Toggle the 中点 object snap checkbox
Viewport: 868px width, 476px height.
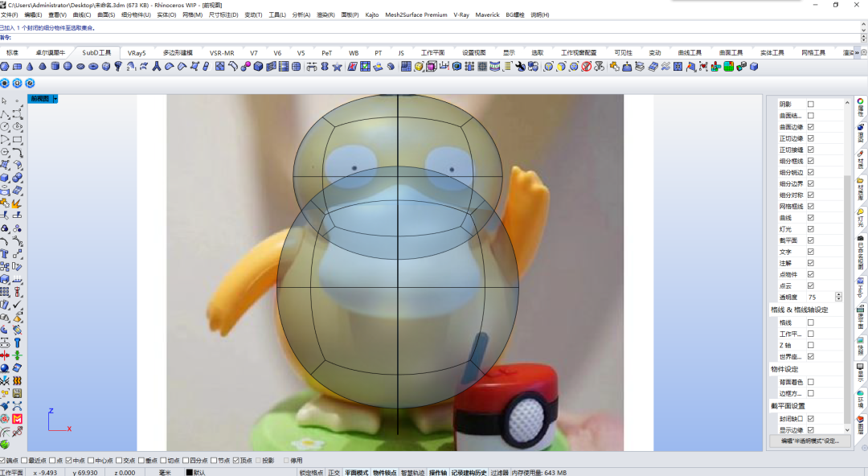pos(68,461)
